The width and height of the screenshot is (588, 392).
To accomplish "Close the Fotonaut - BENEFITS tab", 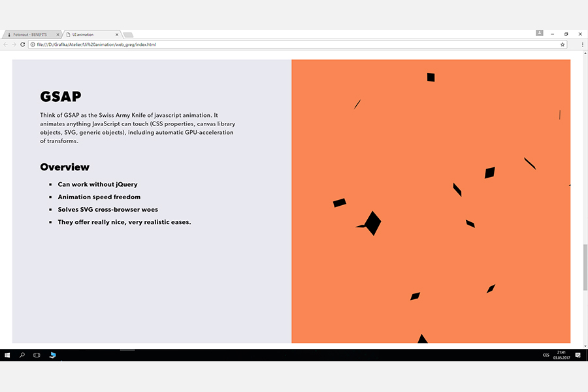I will click(x=57, y=35).
